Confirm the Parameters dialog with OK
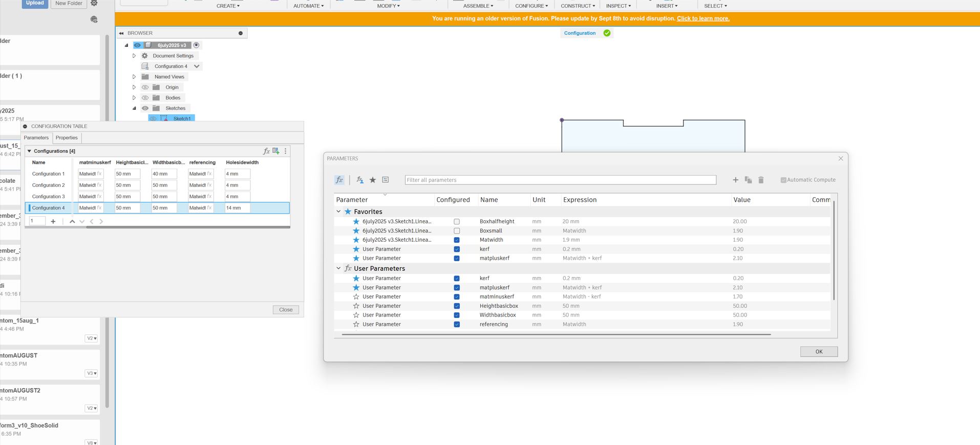 819,351
